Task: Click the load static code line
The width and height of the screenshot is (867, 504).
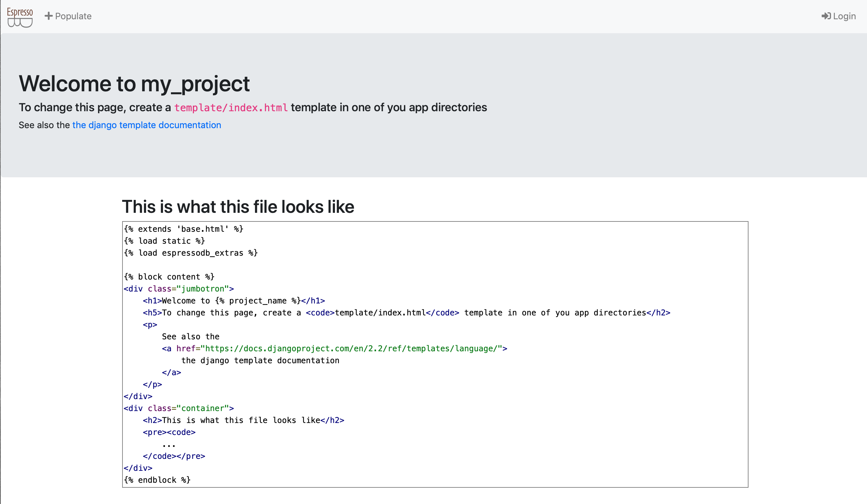Action: point(164,241)
